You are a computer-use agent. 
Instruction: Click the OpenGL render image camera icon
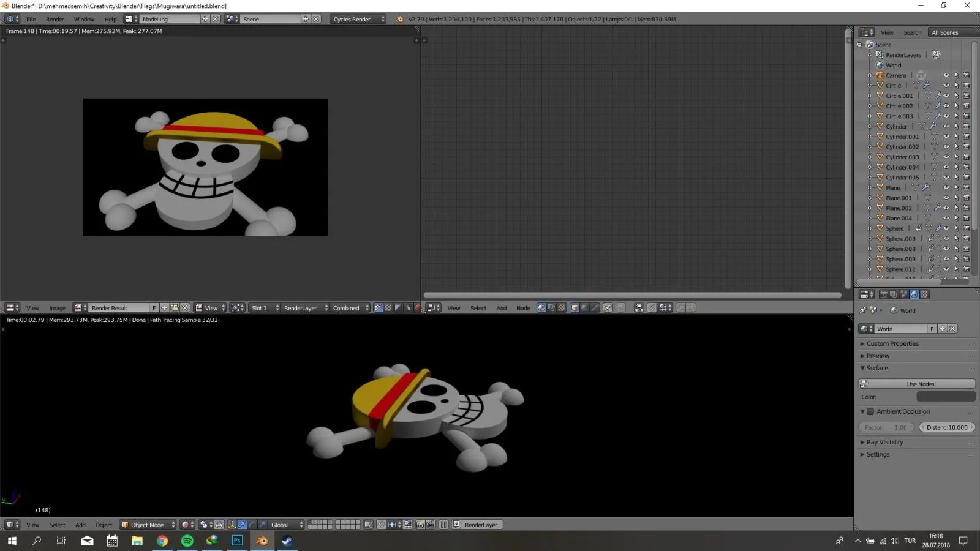click(421, 525)
